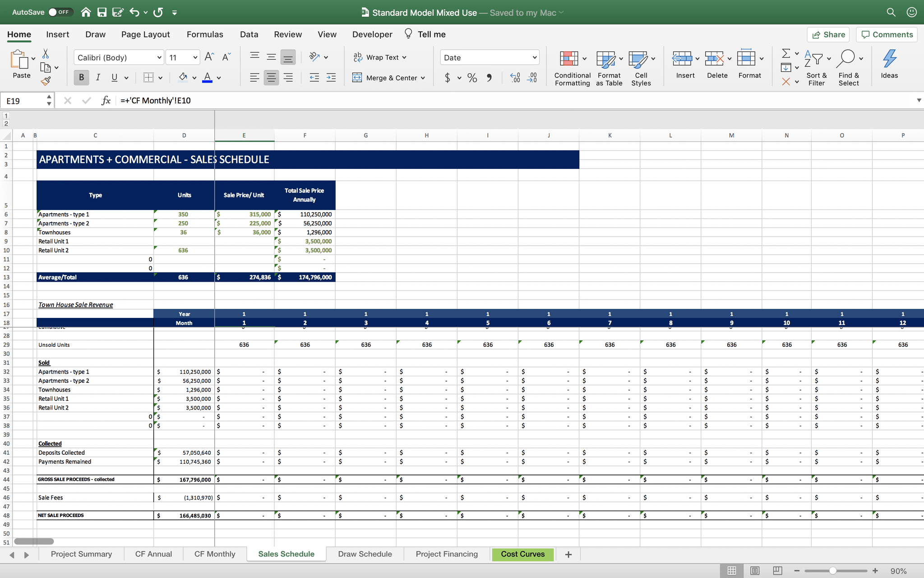Click the smiley feedback icon
Image resolution: width=924 pixels, height=578 pixels.
point(912,12)
